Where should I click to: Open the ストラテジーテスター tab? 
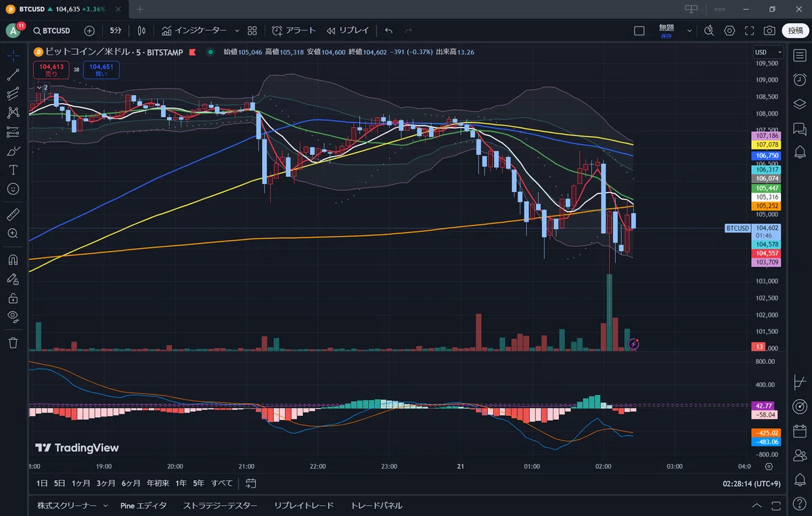click(x=221, y=505)
